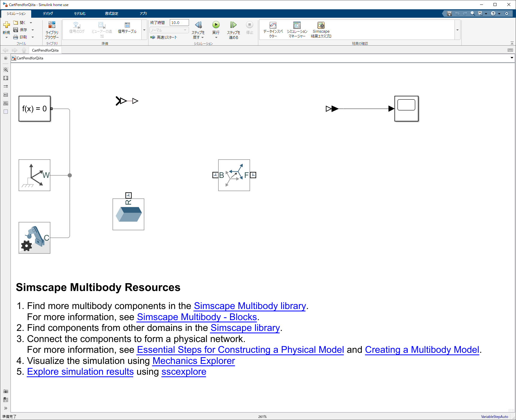
Task: Open the ステップを戻す dropdown arrow
Action: pyautogui.click(x=202, y=37)
